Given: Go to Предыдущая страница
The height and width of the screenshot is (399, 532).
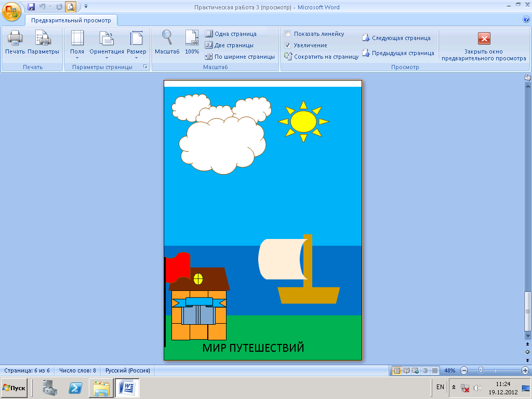Looking at the screenshot, I should click(398, 53).
